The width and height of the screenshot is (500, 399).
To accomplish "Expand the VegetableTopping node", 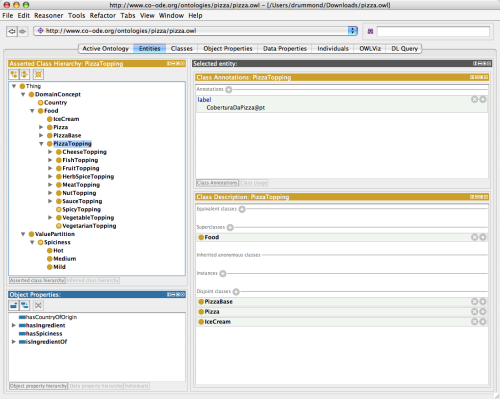I will pos(50,217).
